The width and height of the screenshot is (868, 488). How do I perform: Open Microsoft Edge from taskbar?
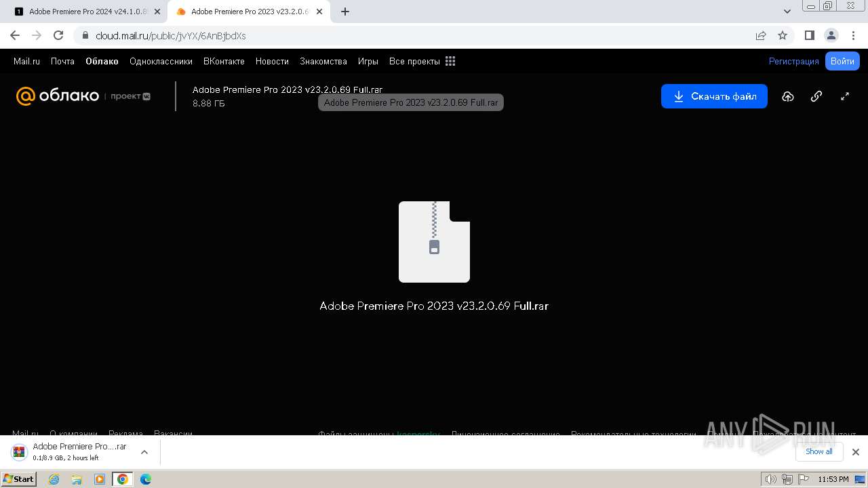coord(146,479)
